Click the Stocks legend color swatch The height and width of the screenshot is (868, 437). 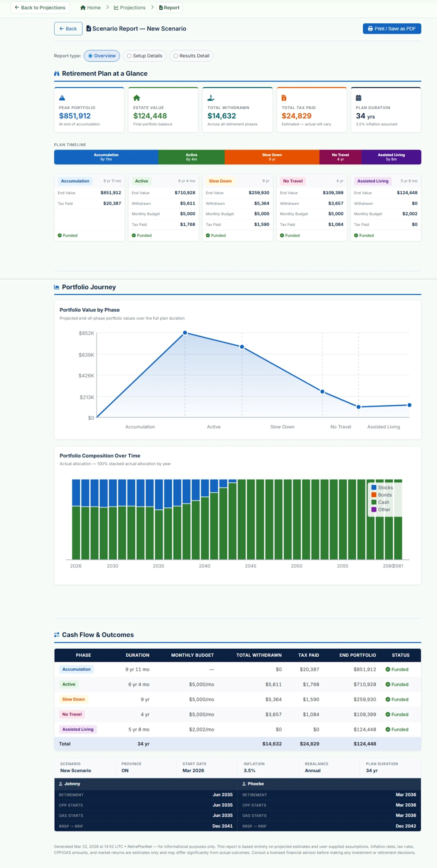[374, 487]
